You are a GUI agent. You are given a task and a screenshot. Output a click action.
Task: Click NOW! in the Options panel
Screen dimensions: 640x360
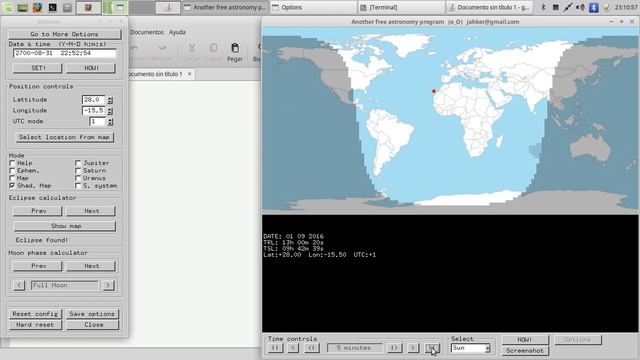91,68
